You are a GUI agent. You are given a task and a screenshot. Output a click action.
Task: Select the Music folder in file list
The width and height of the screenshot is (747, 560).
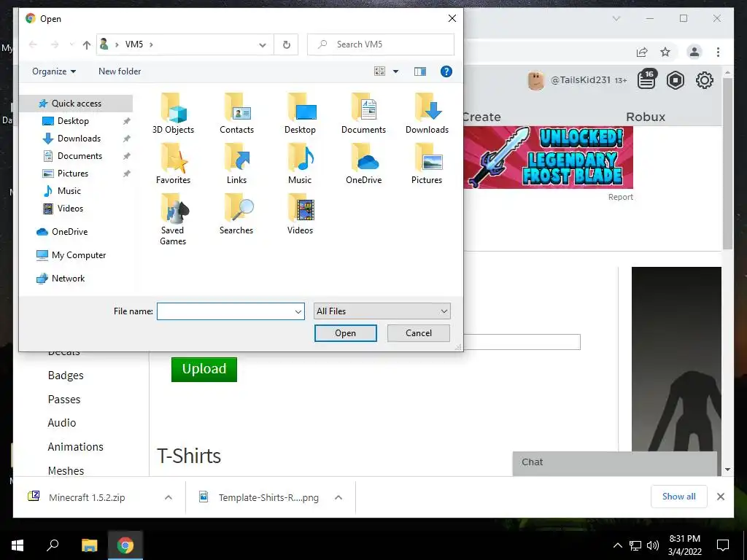[x=300, y=164]
